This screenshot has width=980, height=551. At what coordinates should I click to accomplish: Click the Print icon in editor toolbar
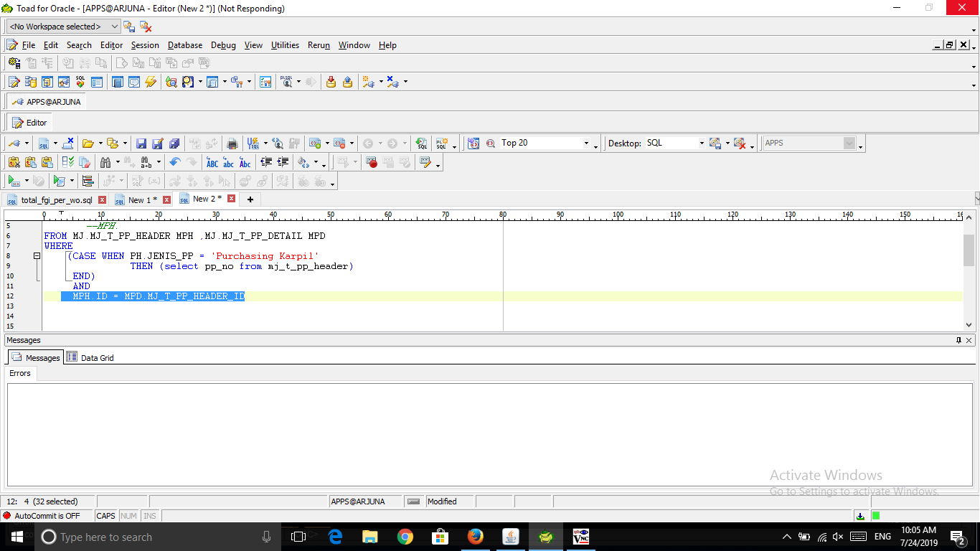(232, 143)
